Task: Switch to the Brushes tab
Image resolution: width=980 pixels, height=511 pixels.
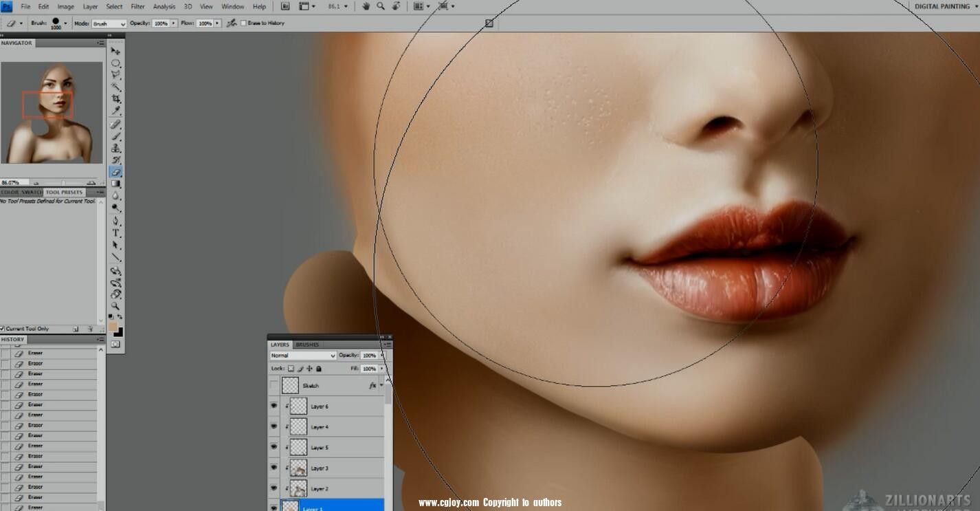Action: coord(307,345)
